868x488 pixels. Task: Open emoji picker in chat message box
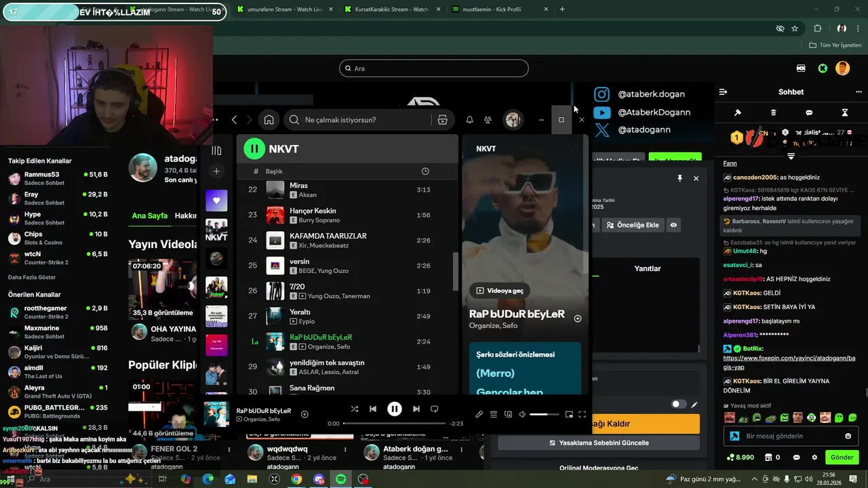(848, 436)
